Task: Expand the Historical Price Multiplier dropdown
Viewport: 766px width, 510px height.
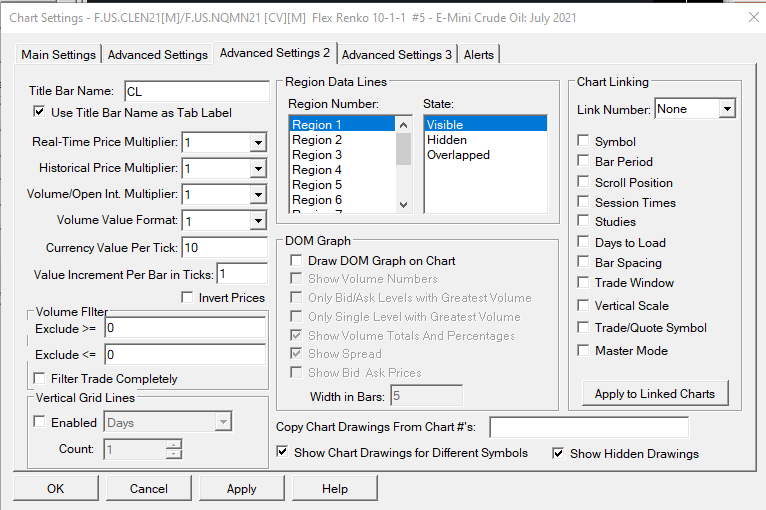Action: 258,169
